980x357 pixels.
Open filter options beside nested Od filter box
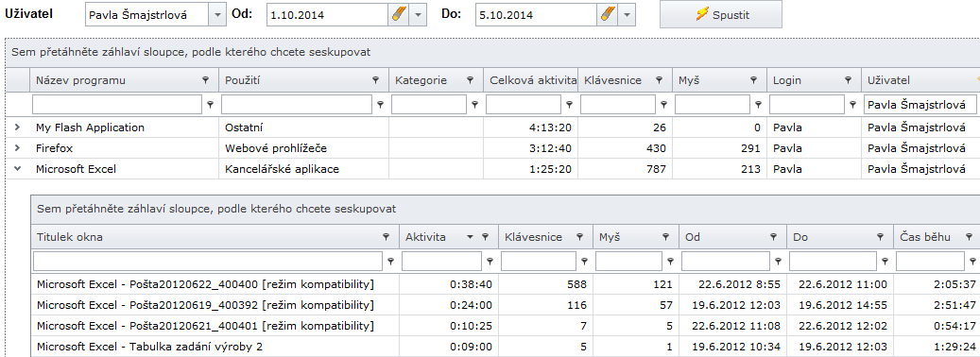[x=778, y=261]
